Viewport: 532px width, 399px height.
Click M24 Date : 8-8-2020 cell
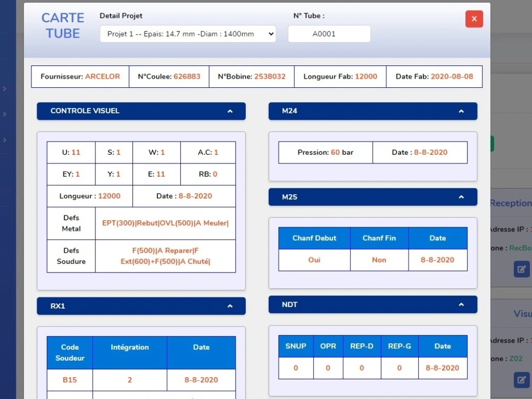[x=420, y=152]
